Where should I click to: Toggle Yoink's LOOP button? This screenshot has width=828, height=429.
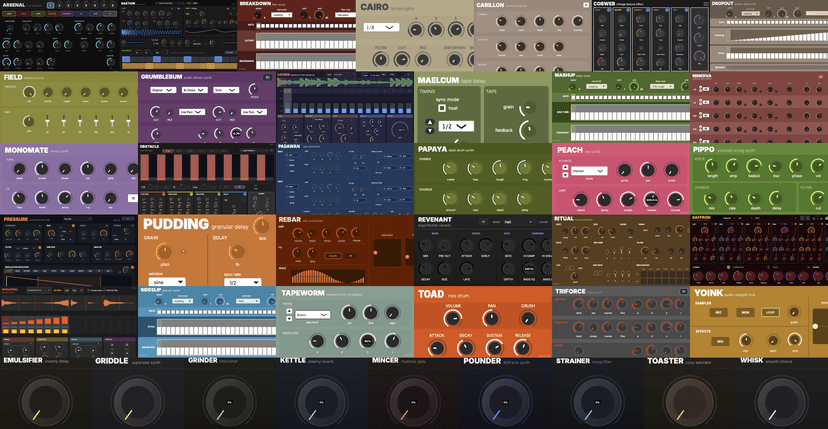pos(770,312)
